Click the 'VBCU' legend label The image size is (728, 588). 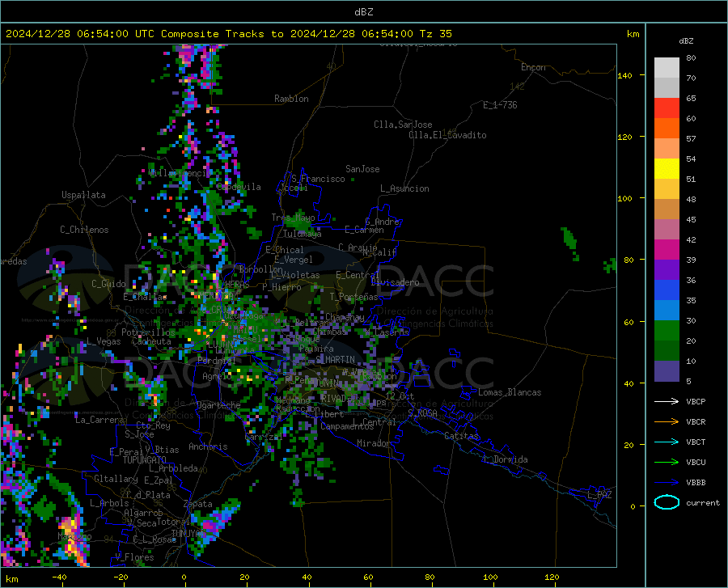click(x=696, y=463)
